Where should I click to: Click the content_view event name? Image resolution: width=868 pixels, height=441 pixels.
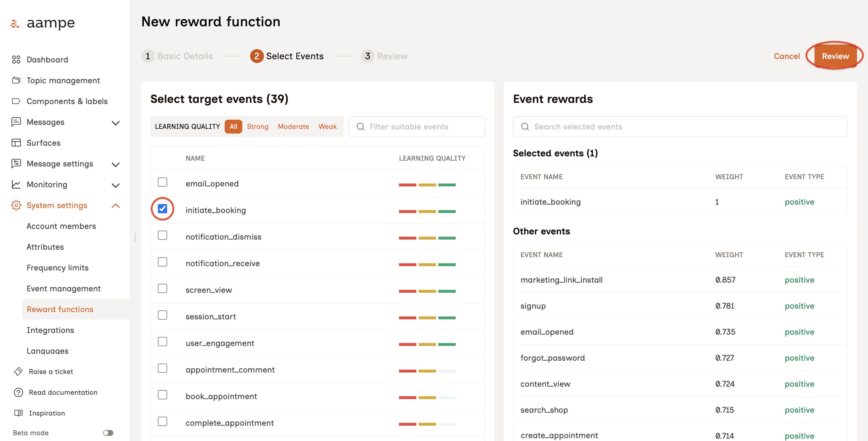pos(545,384)
